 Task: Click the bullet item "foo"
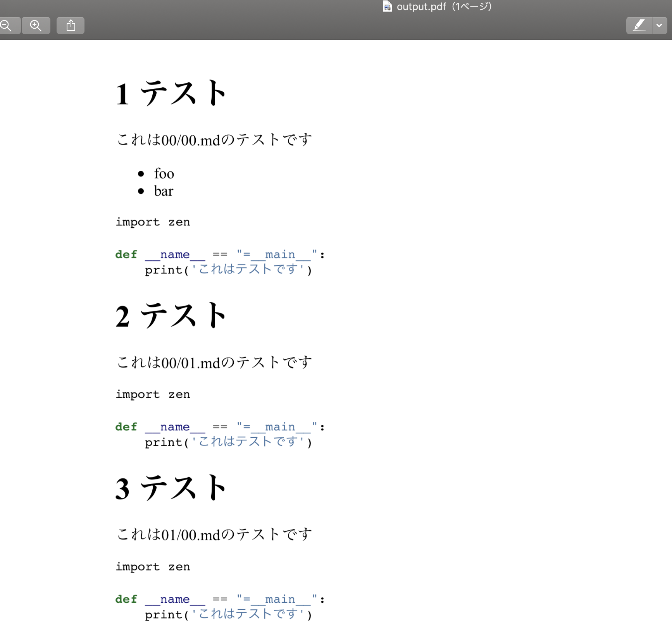pos(164,174)
